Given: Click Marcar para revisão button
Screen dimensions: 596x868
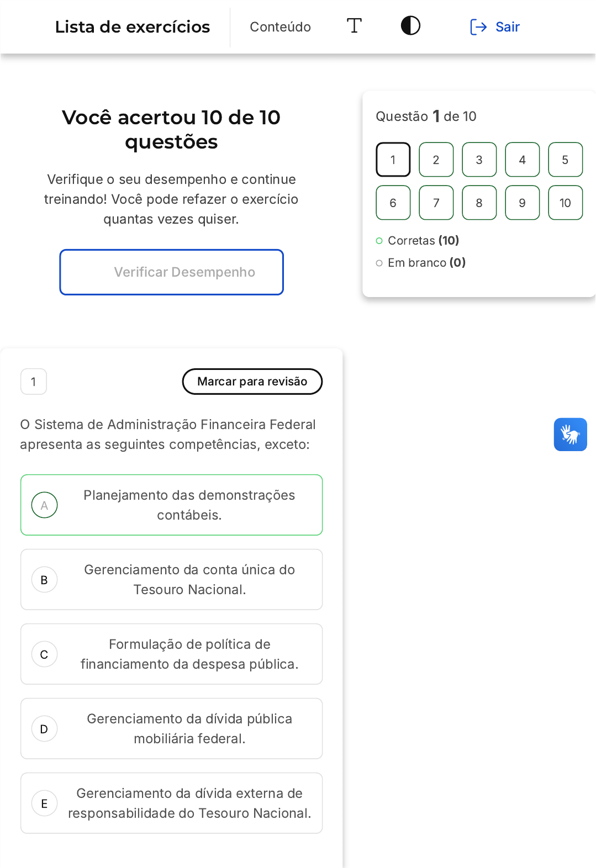Looking at the screenshot, I should [x=252, y=382].
